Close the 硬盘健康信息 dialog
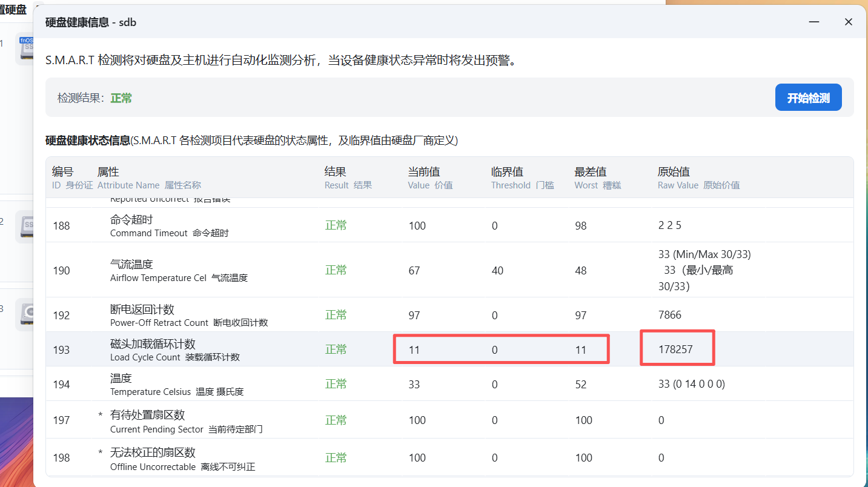Image resolution: width=868 pixels, height=487 pixels. coord(848,22)
